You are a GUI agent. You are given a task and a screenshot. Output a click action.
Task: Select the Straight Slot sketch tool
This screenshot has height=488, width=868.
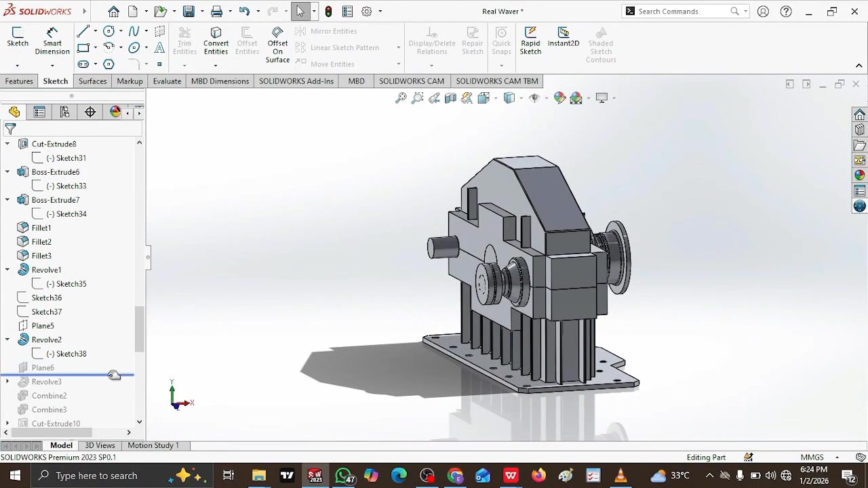click(x=83, y=64)
